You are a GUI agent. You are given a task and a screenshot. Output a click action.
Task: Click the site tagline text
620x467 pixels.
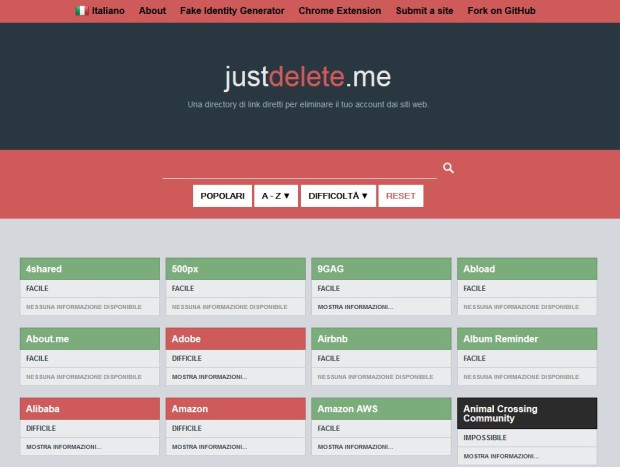308,104
